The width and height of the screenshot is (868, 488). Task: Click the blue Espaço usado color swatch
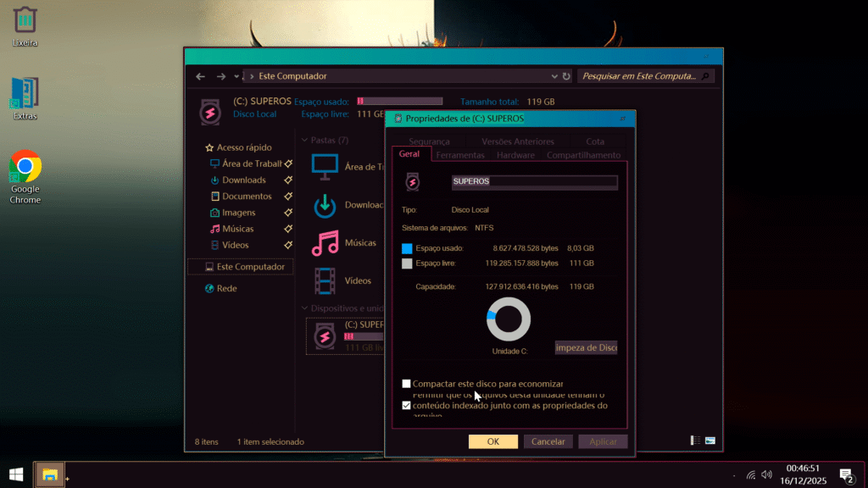point(407,248)
